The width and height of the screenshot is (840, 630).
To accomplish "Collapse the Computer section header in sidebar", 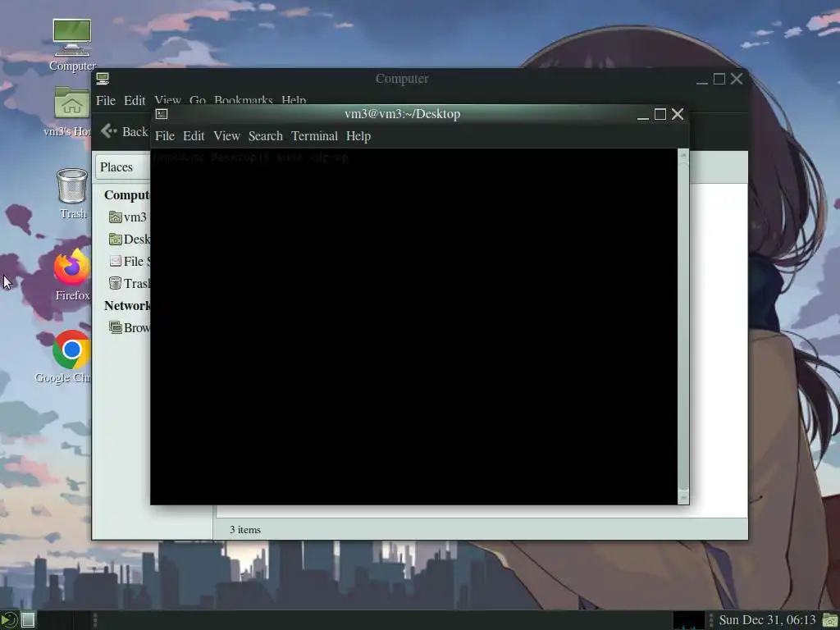I will point(126,195).
